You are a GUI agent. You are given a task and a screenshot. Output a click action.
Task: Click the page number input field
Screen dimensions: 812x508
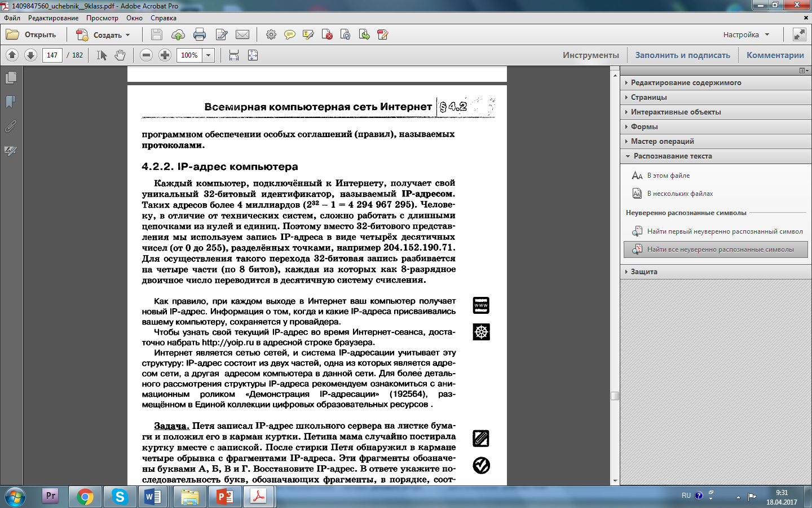pos(52,55)
